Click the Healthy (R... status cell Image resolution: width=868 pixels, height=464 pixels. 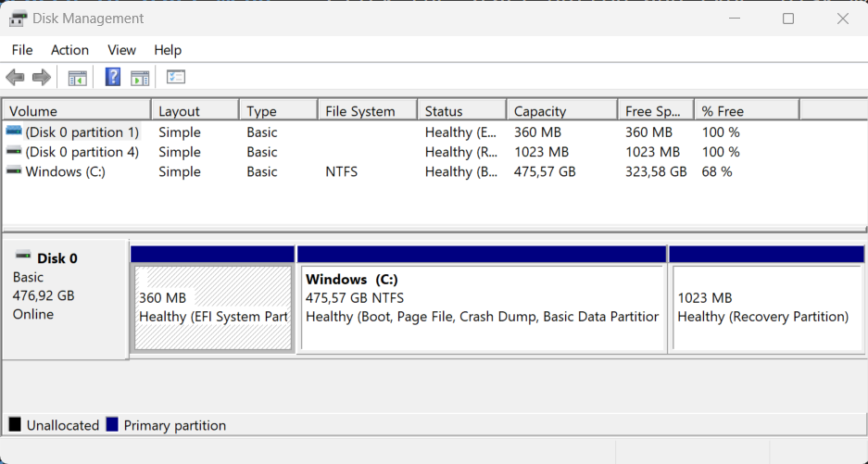tap(461, 152)
